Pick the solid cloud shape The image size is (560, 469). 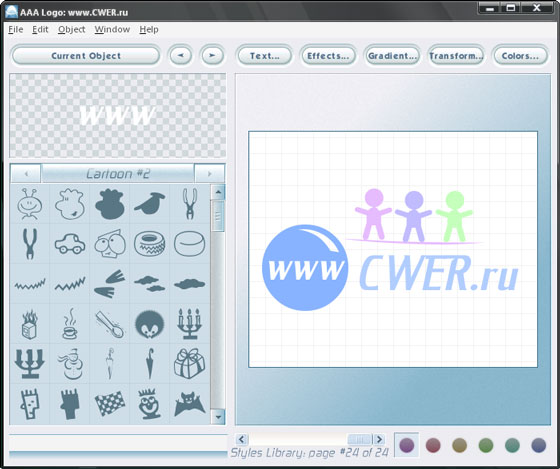[189, 284]
